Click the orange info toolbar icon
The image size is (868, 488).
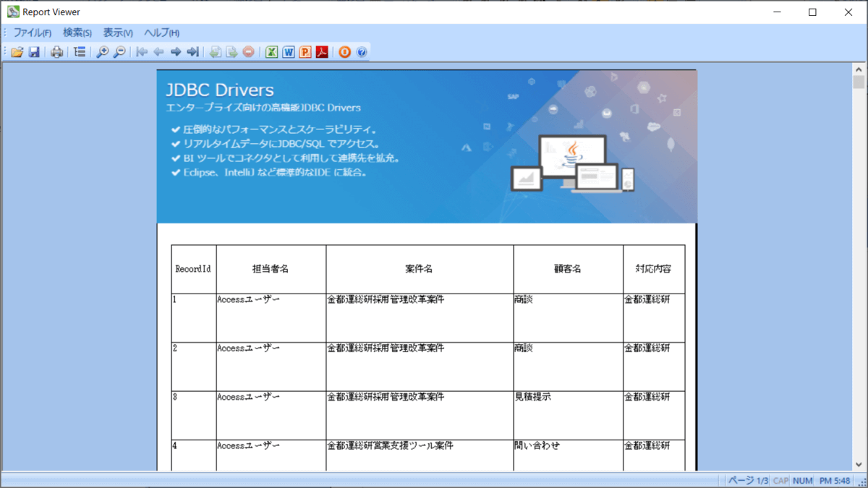click(345, 52)
